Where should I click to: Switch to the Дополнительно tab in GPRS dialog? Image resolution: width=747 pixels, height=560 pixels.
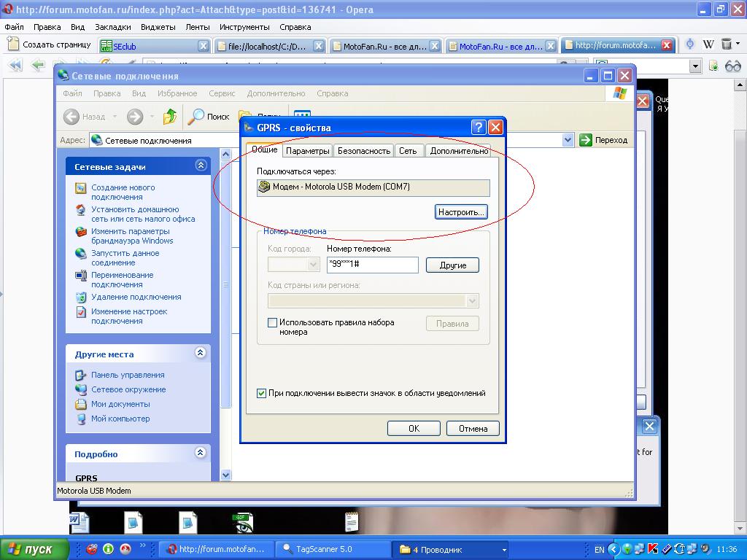(x=459, y=151)
